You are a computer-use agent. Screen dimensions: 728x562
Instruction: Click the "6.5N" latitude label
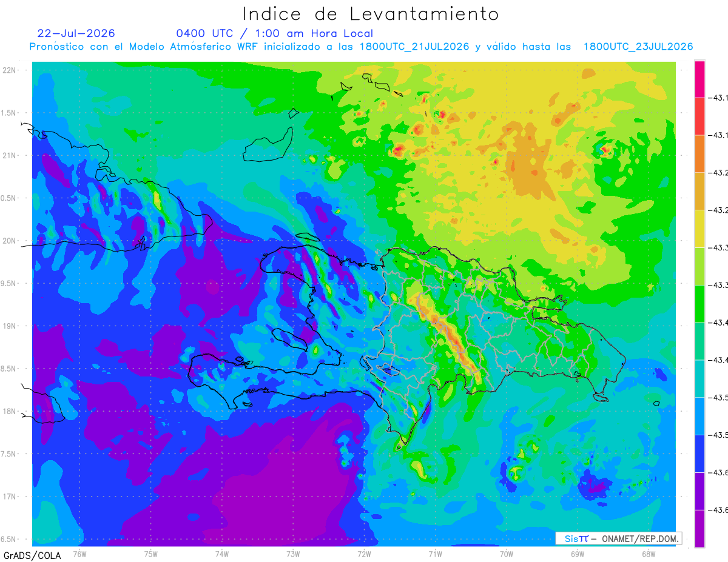click(9, 540)
